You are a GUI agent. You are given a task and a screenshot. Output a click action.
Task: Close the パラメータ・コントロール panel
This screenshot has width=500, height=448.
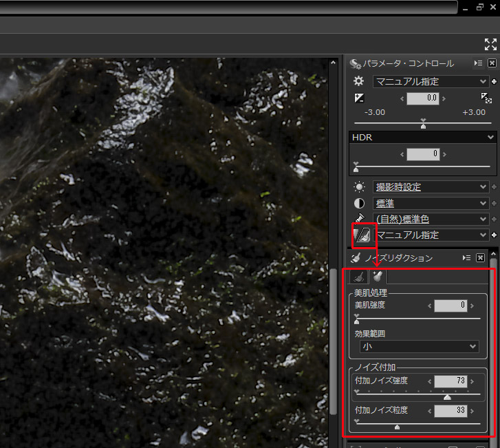(x=492, y=63)
